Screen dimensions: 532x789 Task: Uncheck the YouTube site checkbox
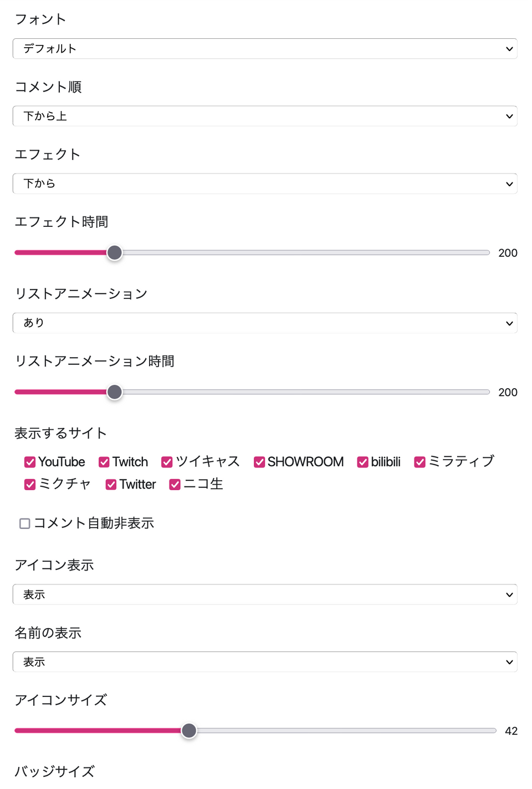coord(30,462)
